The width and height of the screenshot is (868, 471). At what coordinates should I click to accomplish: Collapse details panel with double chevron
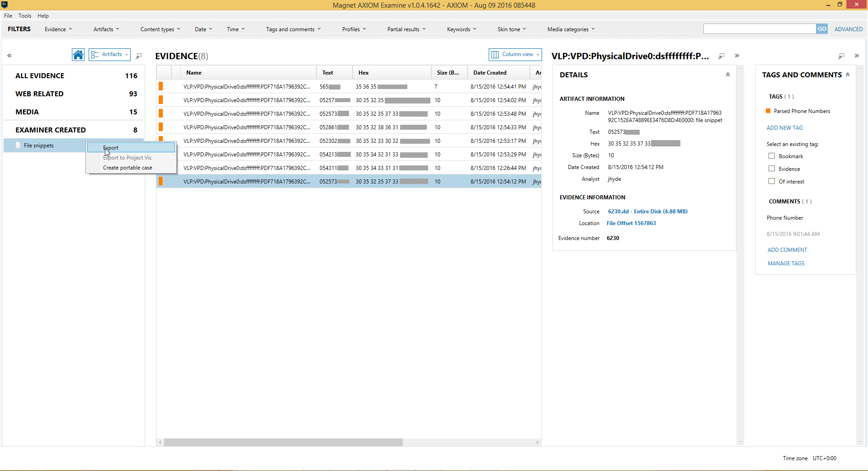[737, 56]
